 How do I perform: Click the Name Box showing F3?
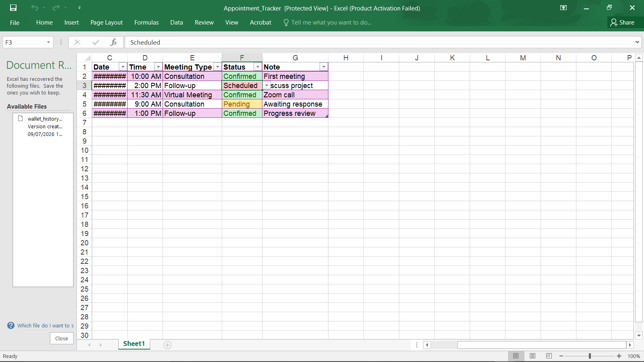click(x=23, y=42)
